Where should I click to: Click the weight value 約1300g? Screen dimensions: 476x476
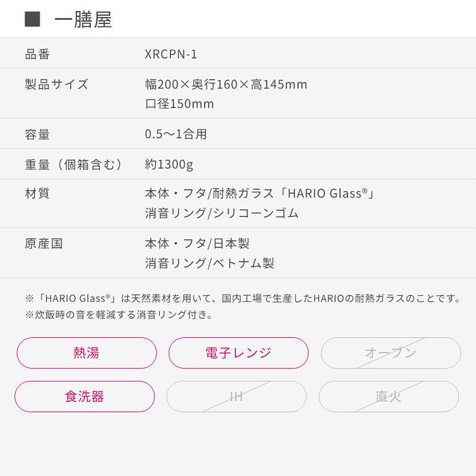click(169, 165)
